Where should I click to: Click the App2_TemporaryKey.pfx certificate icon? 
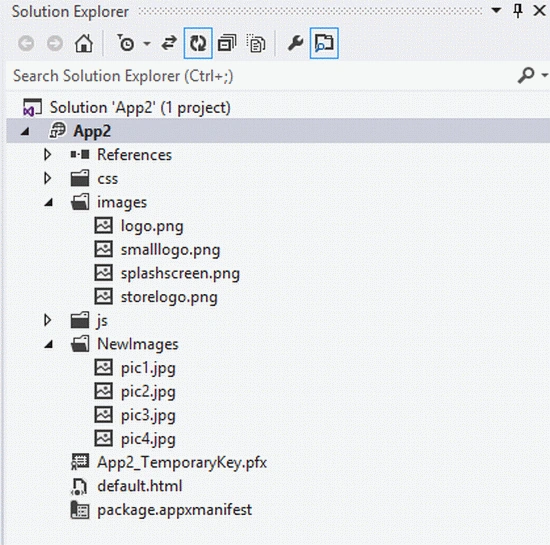(x=80, y=462)
